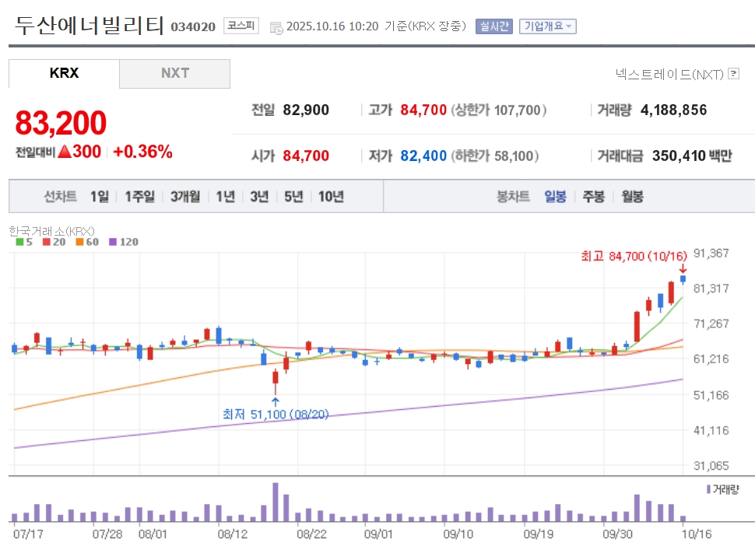This screenshot has height=560, width=755.
Task: Click the help icon next to 넥스트레이드(NXT)
Action: click(x=733, y=74)
